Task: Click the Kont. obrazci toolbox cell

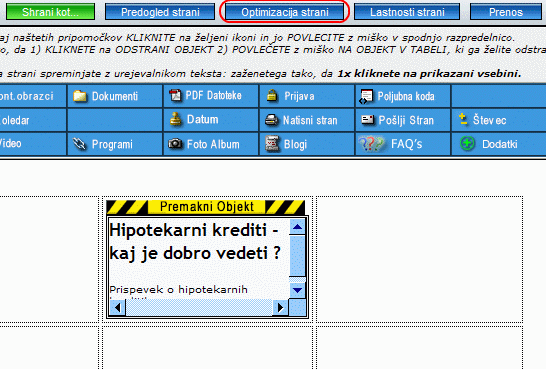Action: 33,96
